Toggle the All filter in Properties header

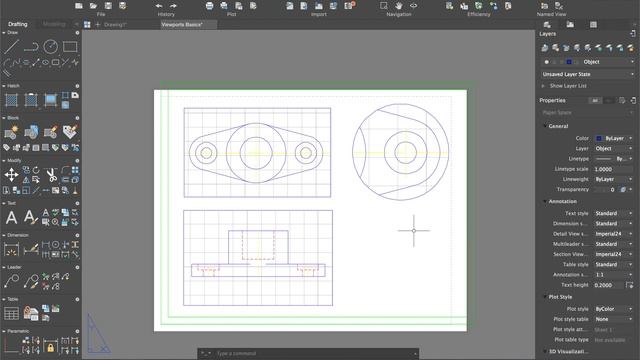(595, 100)
